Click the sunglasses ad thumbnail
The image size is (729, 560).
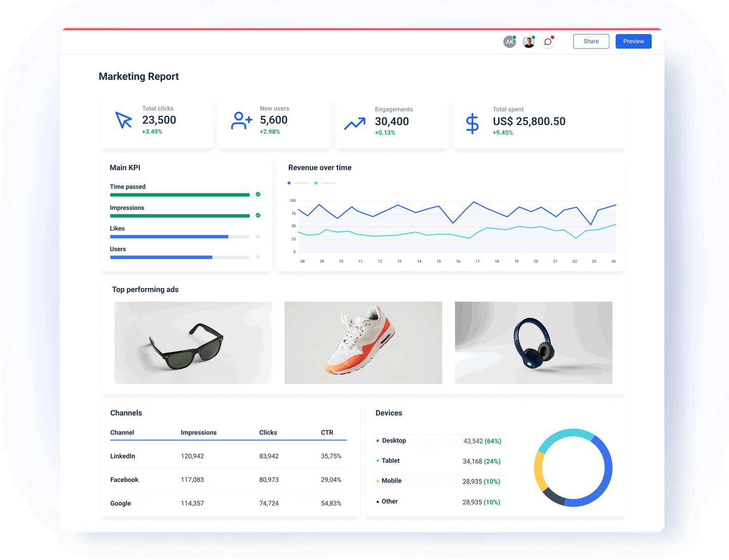192,343
